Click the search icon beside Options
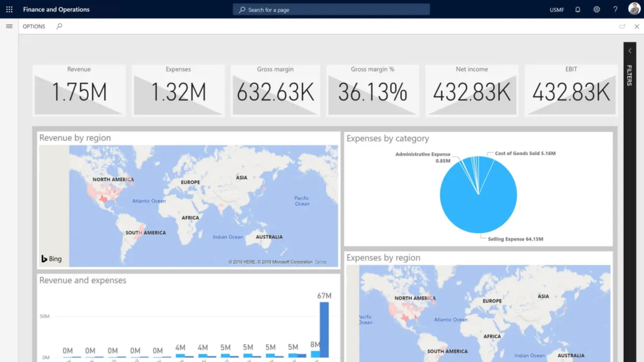The image size is (644, 362). [59, 26]
